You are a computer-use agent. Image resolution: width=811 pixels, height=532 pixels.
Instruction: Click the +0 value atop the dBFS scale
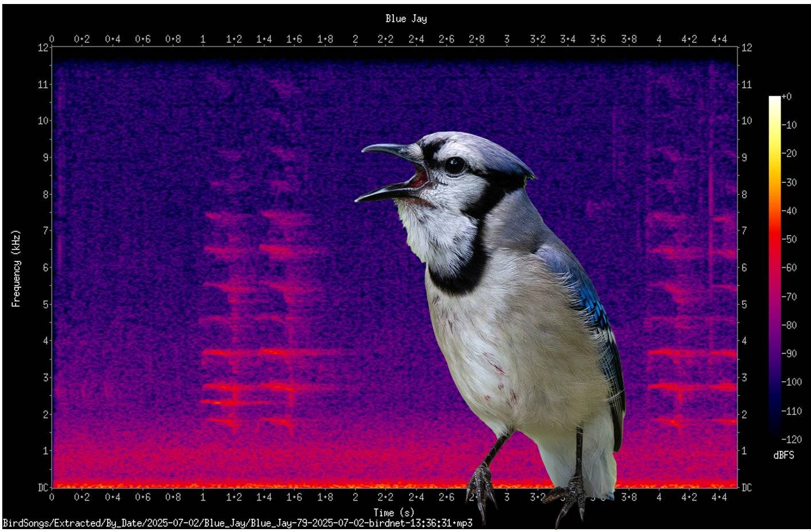(x=786, y=96)
